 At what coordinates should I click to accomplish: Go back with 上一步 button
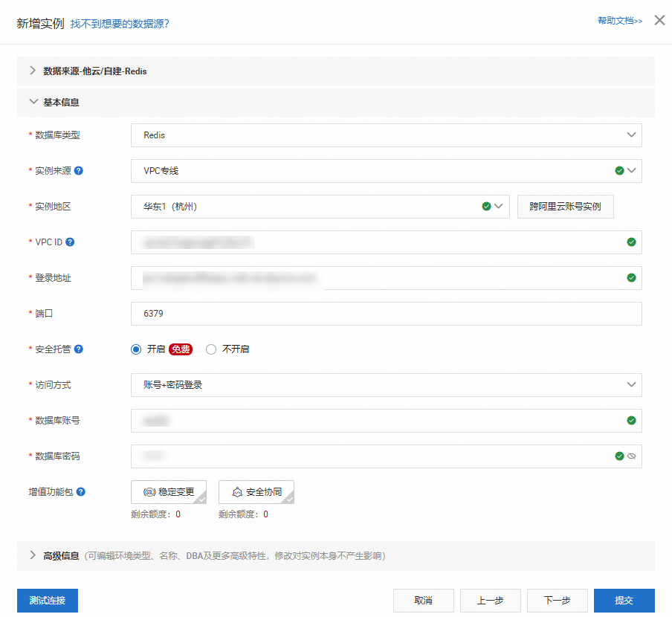pyautogui.click(x=491, y=601)
